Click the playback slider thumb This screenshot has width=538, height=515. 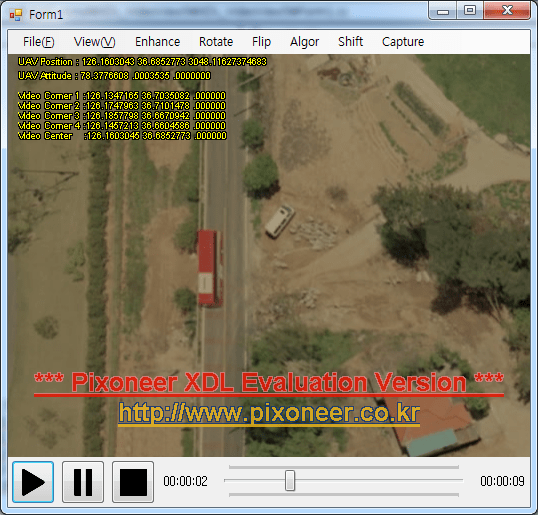pos(290,480)
